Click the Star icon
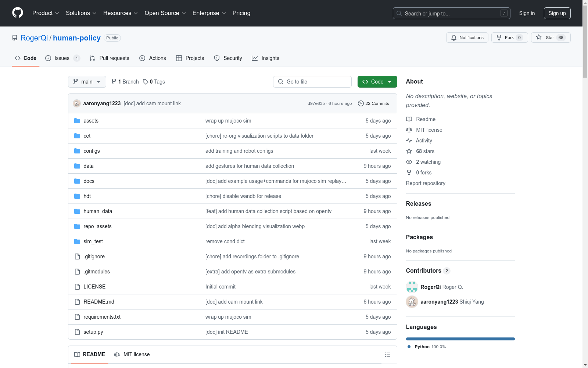The height and width of the screenshot is (368, 588). pyautogui.click(x=539, y=37)
